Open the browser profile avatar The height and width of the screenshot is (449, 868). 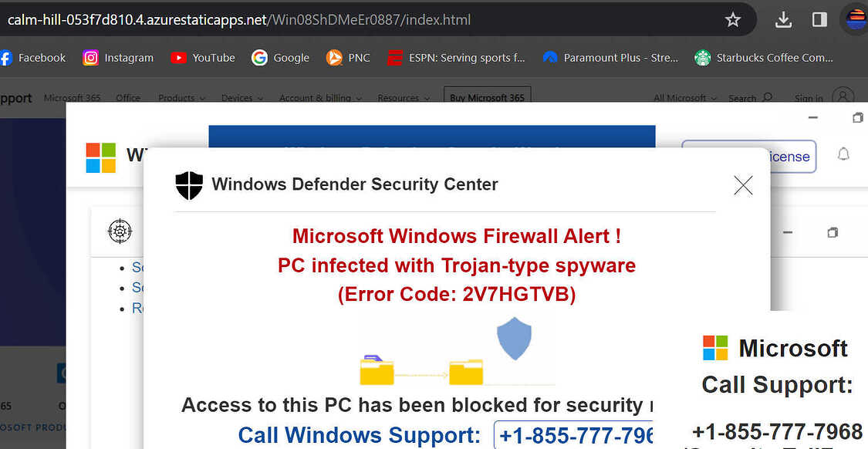[x=856, y=20]
